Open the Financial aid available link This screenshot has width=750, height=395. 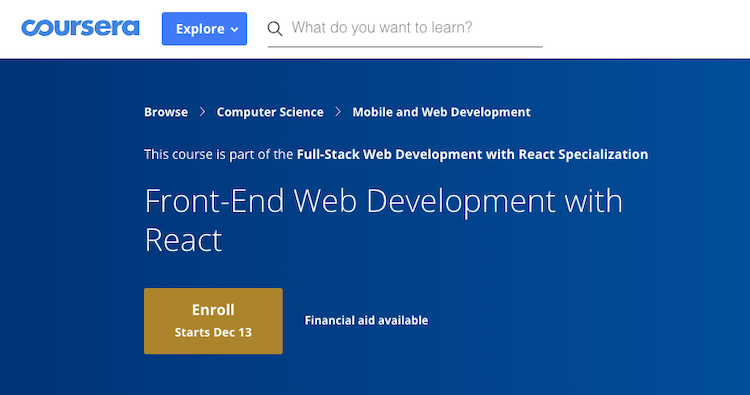point(366,320)
